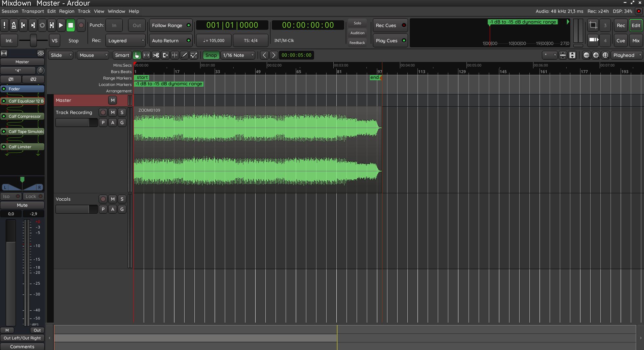Click the Punch In button
Viewport: 644px width, 350px height.
pos(114,25)
